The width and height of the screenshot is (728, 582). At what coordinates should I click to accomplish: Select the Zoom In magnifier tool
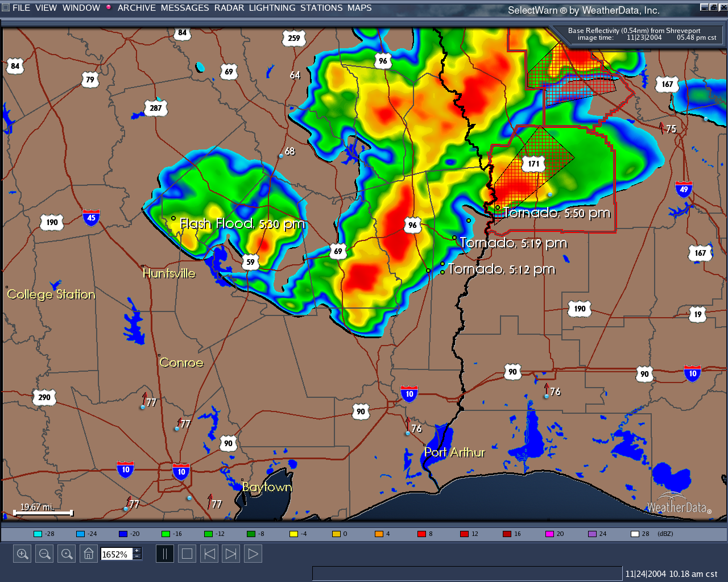point(22,553)
